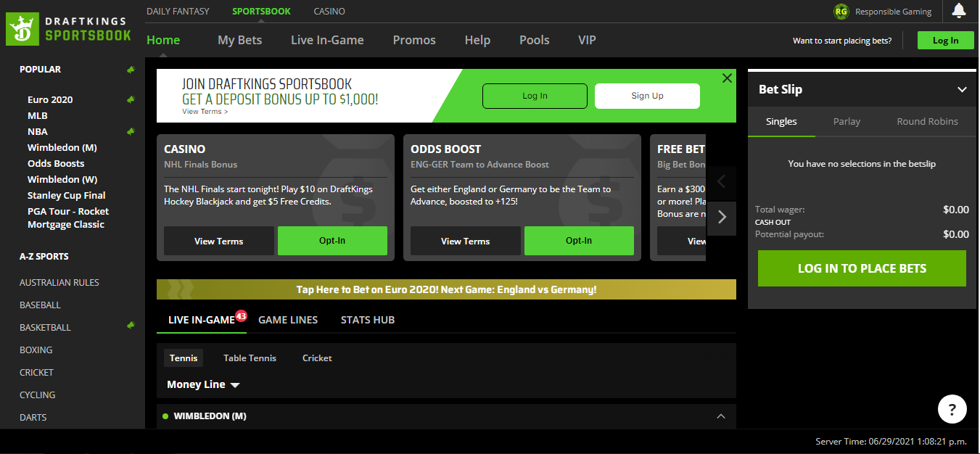
Task: Click the top-right Log In button
Action: (x=945, y=41)
